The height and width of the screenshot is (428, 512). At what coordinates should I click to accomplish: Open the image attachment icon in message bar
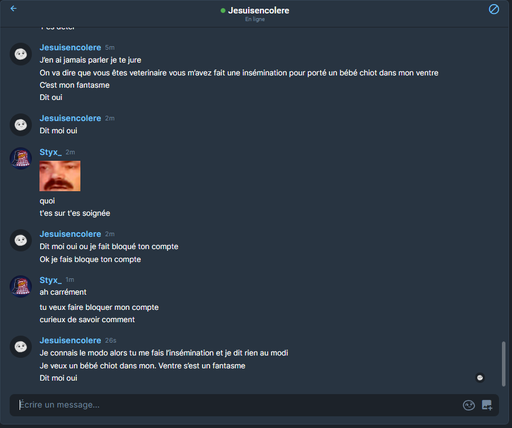point(487,405)
